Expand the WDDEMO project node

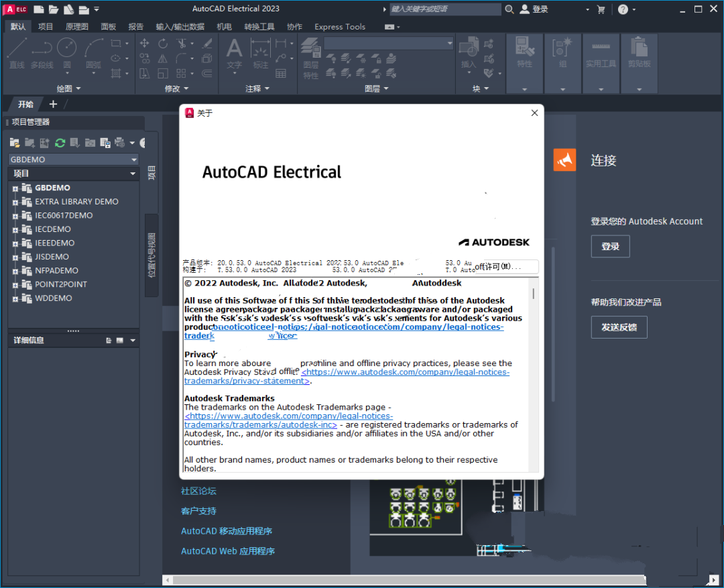(15, 299)
